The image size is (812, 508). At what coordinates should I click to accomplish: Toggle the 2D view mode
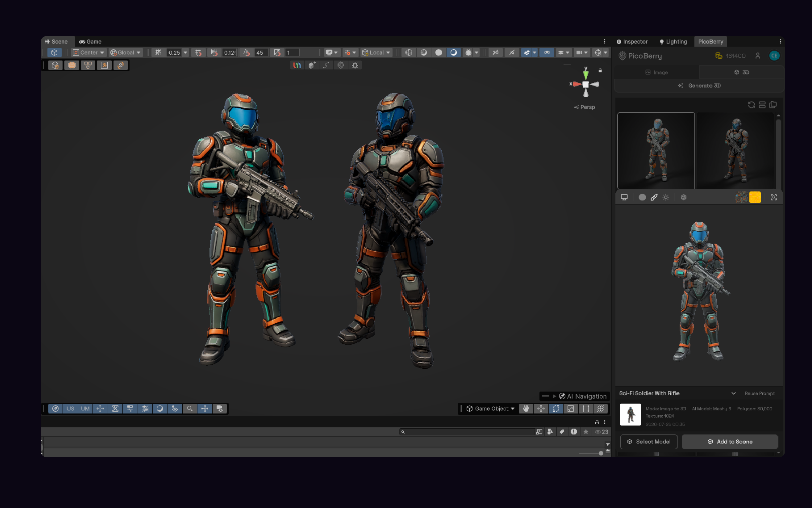pyautogui.click(x=495, y=52)
